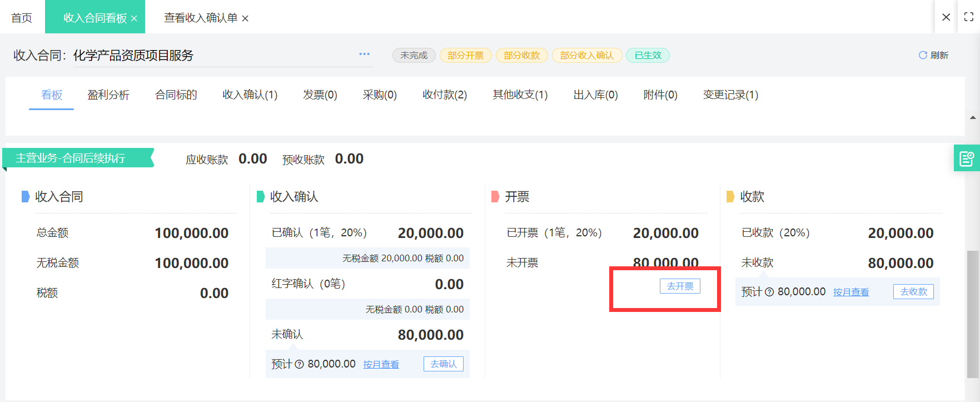
Task: Close the 收入合同看板 tab
Action: pyautogui.click(x=134, y=18)
